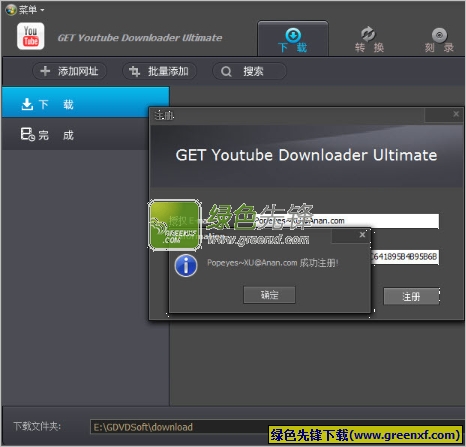This screenshot has width=466, height=447.
Task: Select the 完成 sidebar item
Action: [75, 135]
